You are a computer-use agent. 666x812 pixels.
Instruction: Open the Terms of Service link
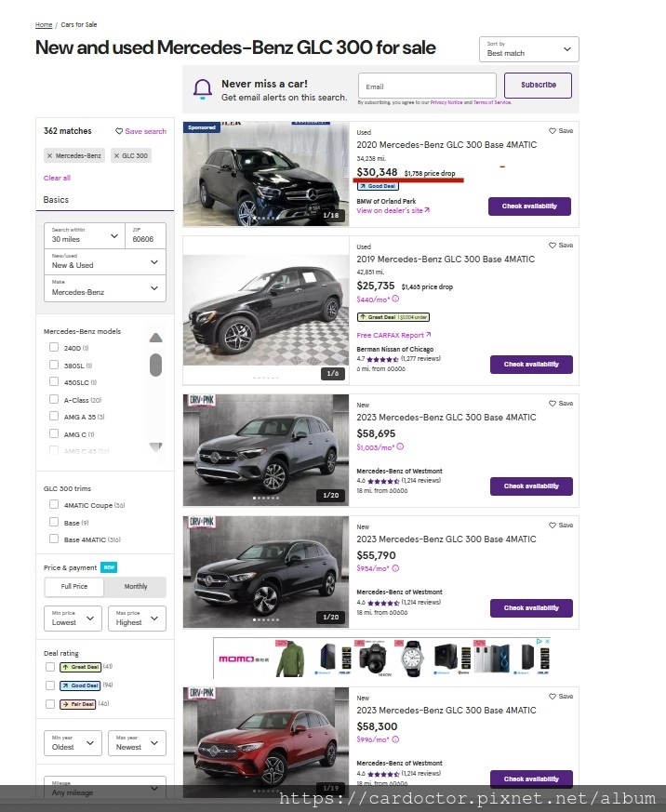(x=492, y=102)
